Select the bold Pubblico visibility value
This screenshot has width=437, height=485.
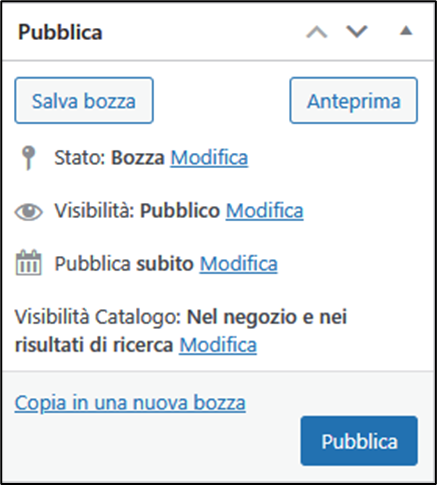click(x=180, y=211)
